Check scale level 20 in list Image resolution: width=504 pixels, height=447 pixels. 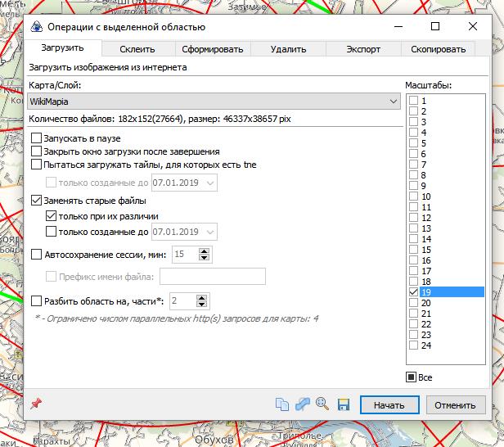(x=413, y=303)
